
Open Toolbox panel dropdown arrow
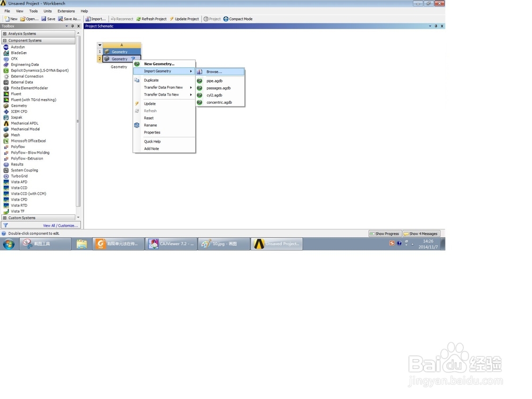click(x=66, y=26)
